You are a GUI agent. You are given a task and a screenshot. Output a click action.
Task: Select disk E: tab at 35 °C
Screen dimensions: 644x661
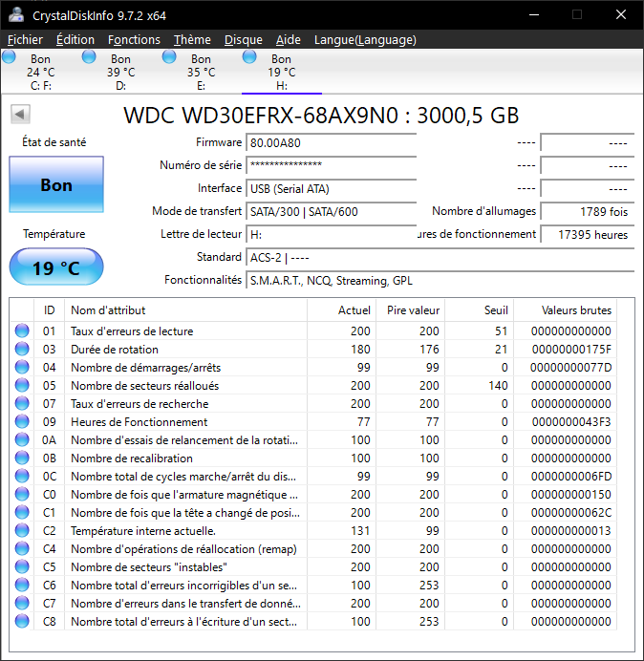click(x=202, y=72)
